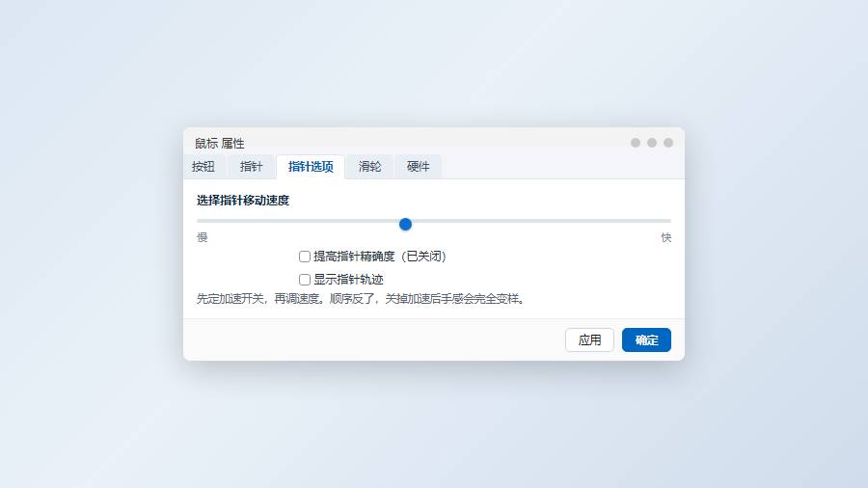Viewport: 868px width, 488px height.
Task: Open the 指针 tab
Action: point(251,167)
